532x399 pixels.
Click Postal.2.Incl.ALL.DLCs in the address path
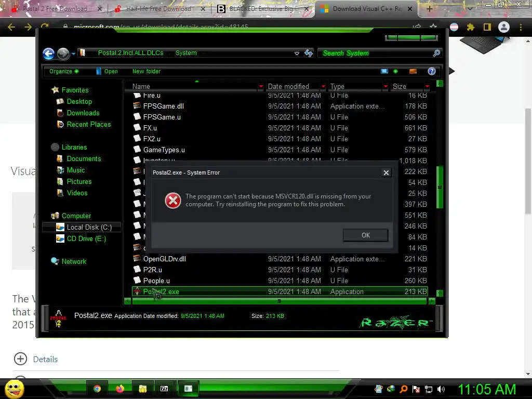pos(130,53)
